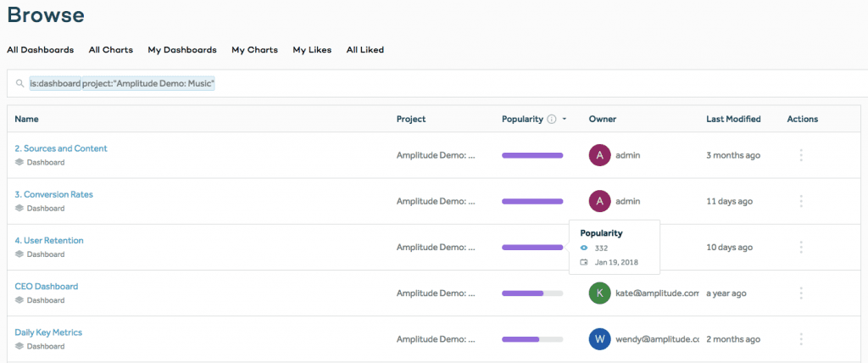Switch to All Charts tab
Viewport: 868px width, 363px height.
(111, 50)
